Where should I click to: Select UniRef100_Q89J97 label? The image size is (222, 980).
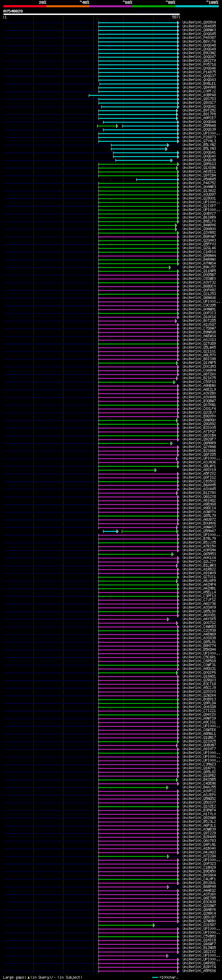coord(199,918)
